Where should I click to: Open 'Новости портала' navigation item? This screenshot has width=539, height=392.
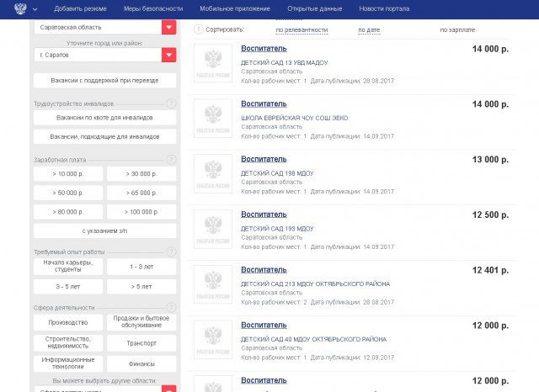point(384,8)
